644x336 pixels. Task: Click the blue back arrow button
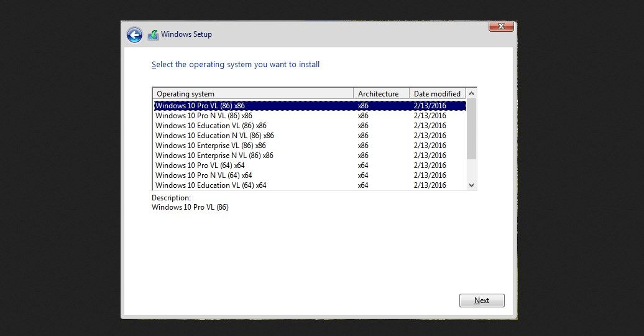(x=134, y=35)
